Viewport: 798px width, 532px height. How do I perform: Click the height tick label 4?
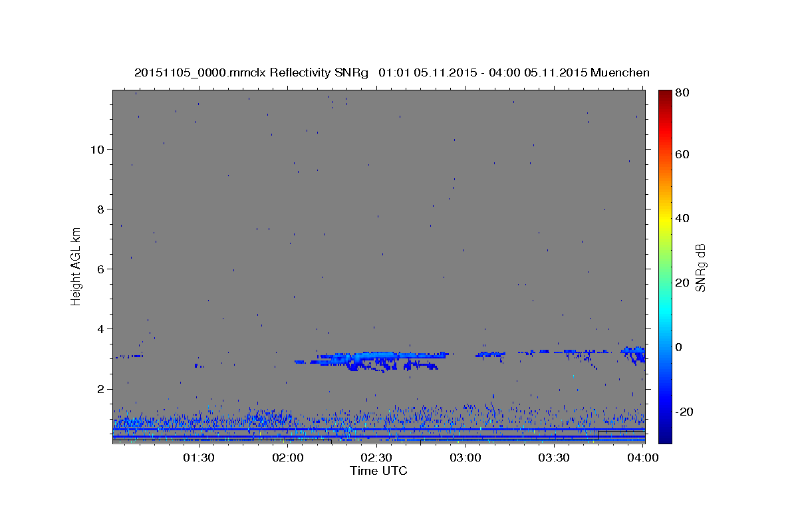coord(100,329)
